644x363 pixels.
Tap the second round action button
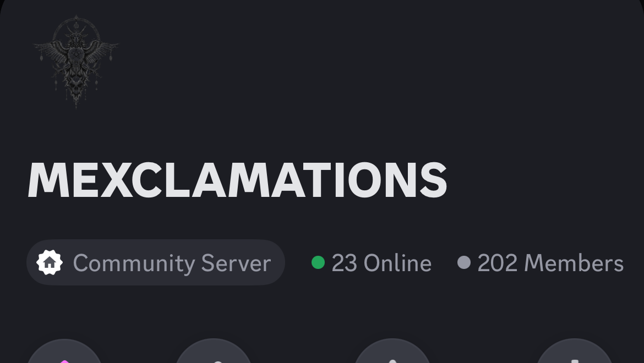pyautogui.click(x=214, y=351)
